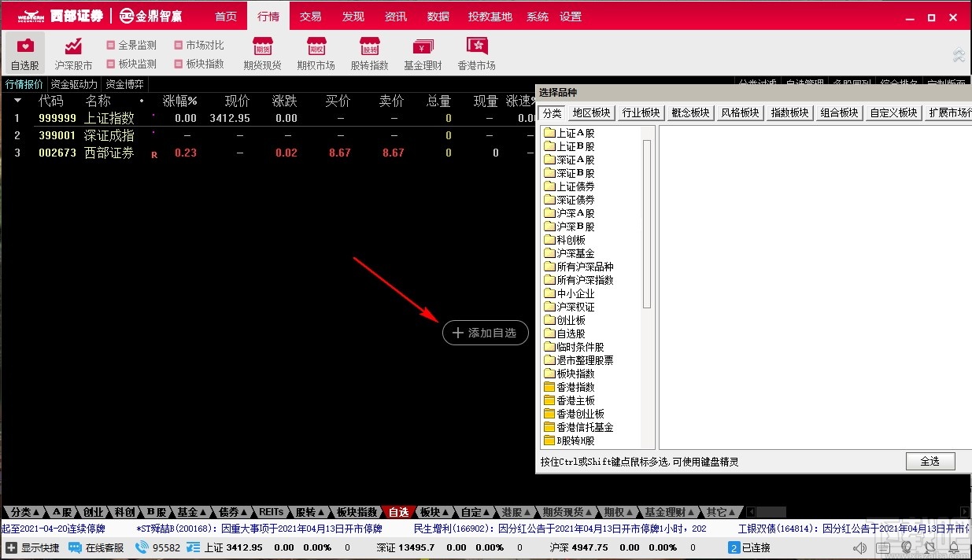Open the 基金理财 fund icon

[423, 53]
